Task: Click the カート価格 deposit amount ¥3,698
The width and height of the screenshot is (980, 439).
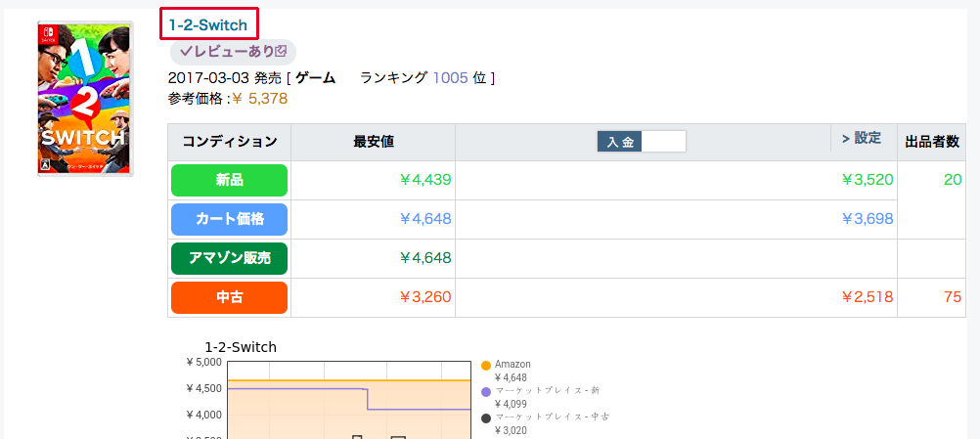Action: (868, 219)
